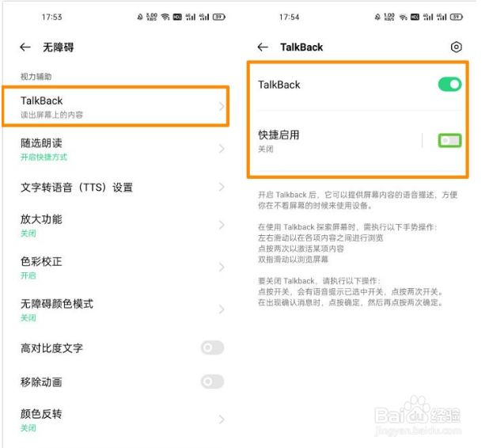
Task: Expand 色彩校正 chevron
Action: (222, 267)
